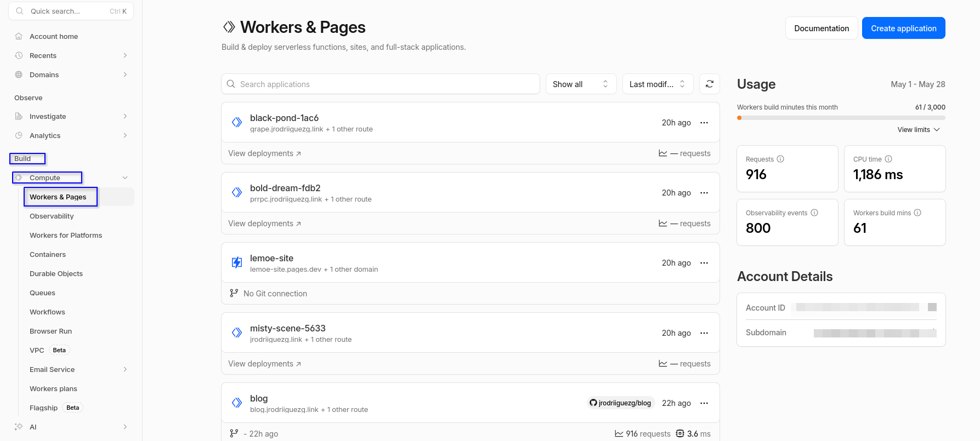Click the info icon next to CPU time
Viewport: 980px width, 441px height.
pos(888,159)
